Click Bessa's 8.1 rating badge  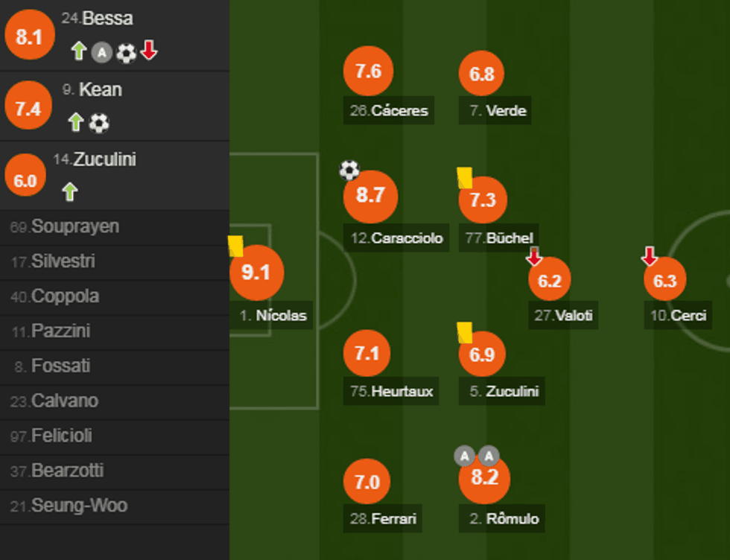pos(29,36)
